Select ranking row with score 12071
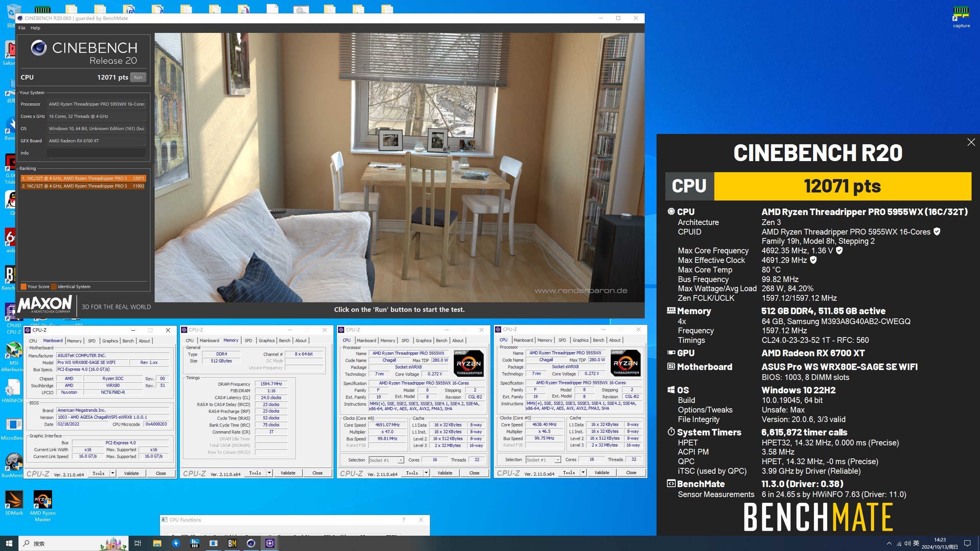Screen dimensions: 980x551 [x=83, y=178]
